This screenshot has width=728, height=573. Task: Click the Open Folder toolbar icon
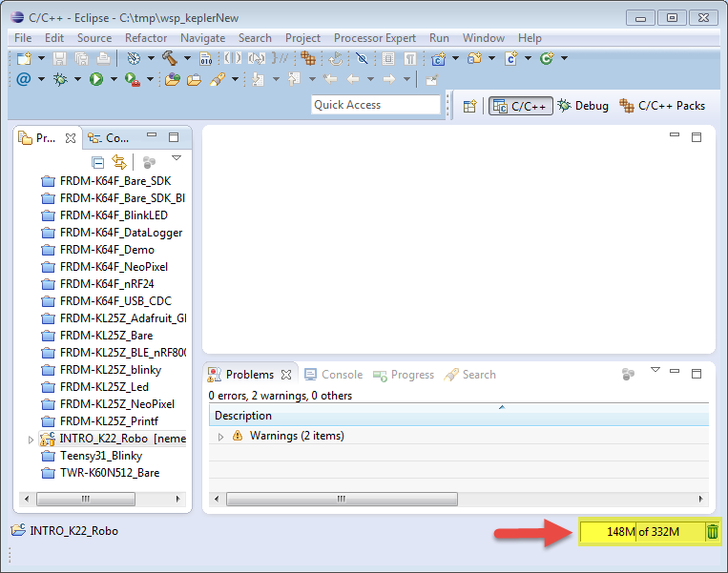pyautogui.click(x=195, y=80)
